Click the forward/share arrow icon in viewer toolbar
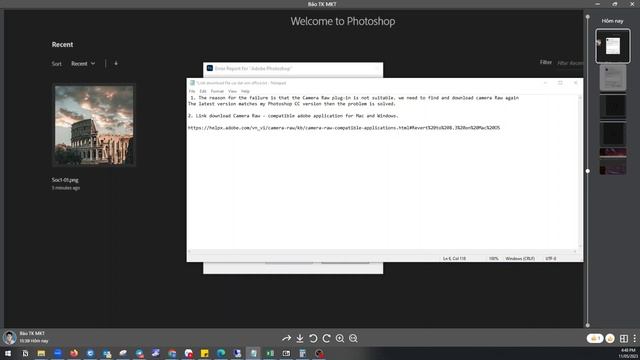640x360 pixels. pyautogui.click(x=287, y=338)
